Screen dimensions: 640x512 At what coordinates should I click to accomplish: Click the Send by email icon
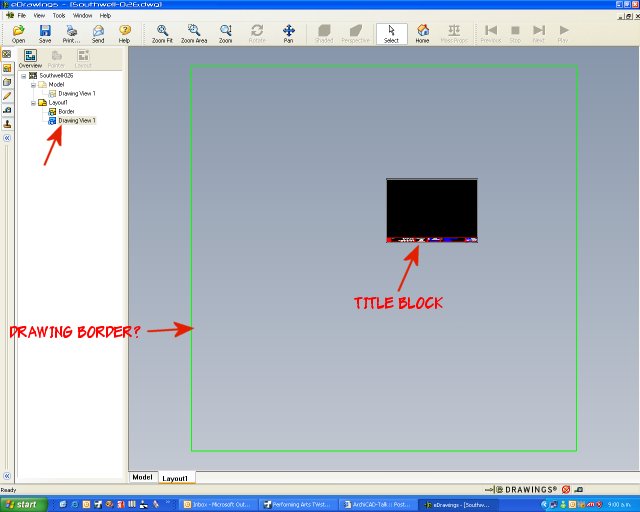click(x=98, y=34)
